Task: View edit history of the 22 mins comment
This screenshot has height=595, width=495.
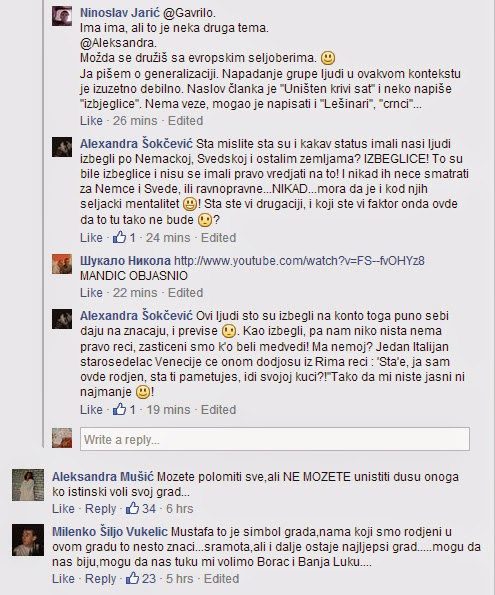Action: (186, 293)
